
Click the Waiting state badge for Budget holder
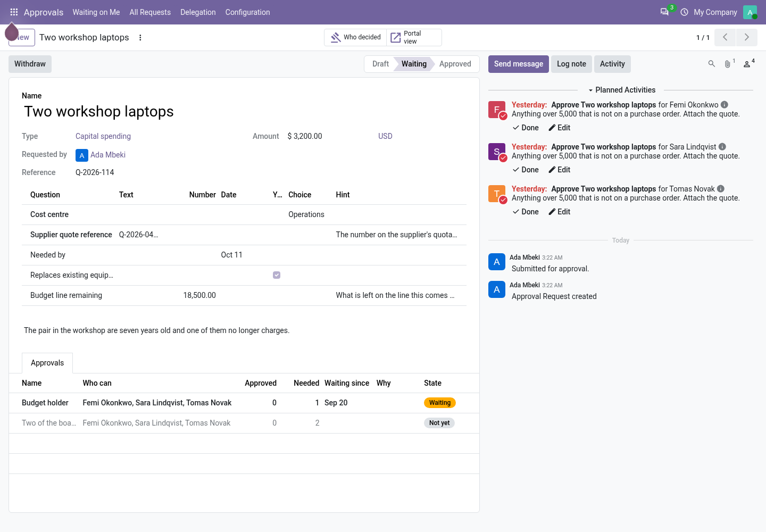(x=440, y=403)
